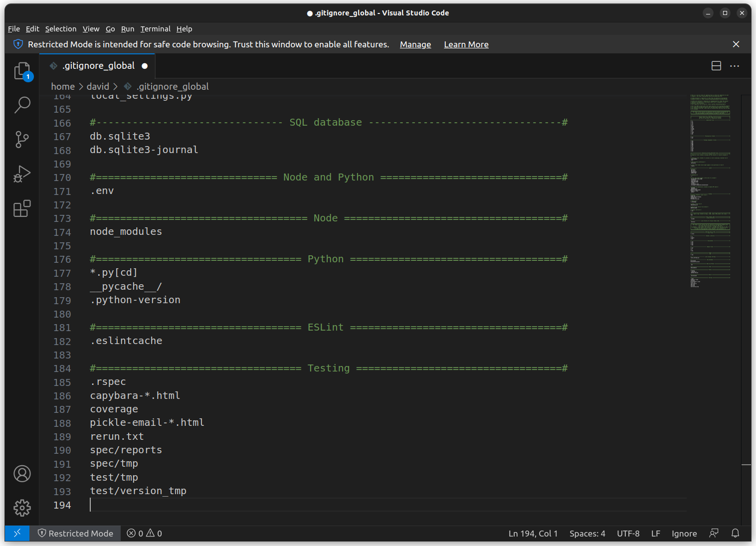Click Manage link in Restricted Mode banner
The image size is (756, 546).
pyautogui.click(x=415, y=44)
